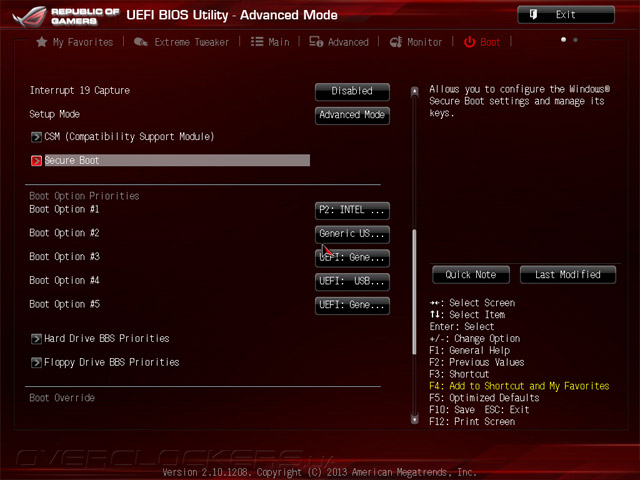Click the F5: Optimized Defaults hint
This screenshot has height=480, width=640.
pos(484,398)
